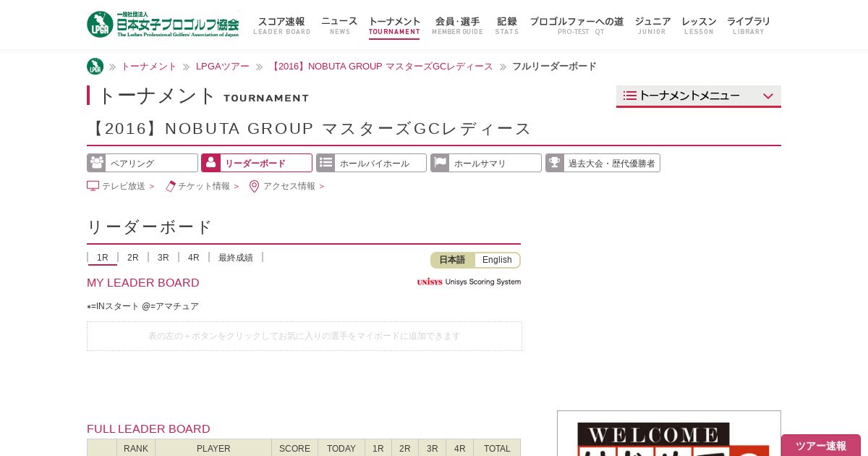This screenshot has width=868, height=456.
Task: Expand the トーナメントメニュー dropdown
Action: tap(699, 96)
